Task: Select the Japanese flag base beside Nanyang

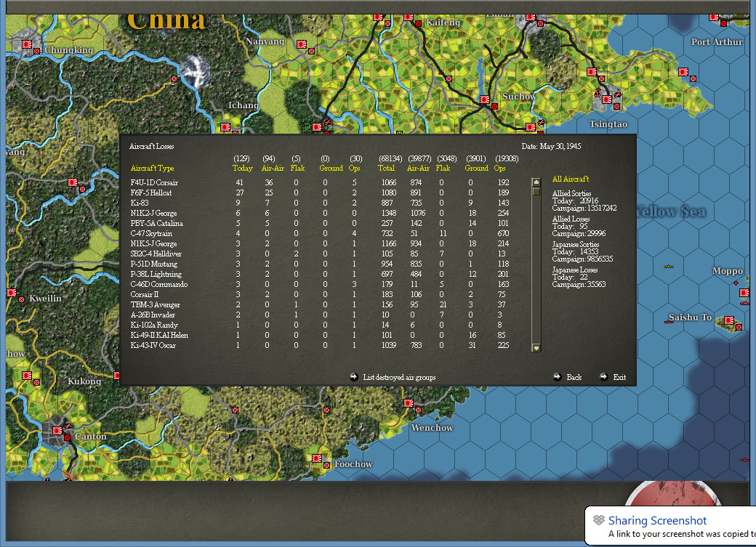Action: click(x=302, y=44)
